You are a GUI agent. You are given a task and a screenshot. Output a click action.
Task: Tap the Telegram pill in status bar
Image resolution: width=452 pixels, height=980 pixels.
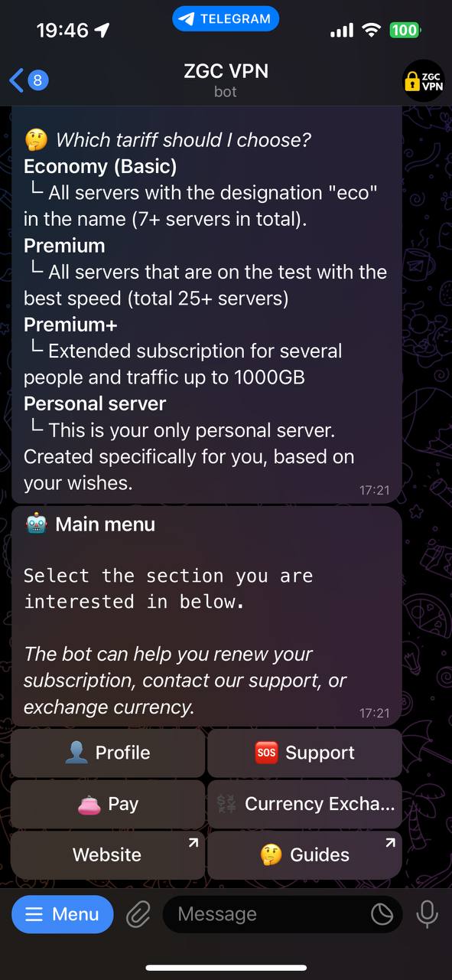226,19
